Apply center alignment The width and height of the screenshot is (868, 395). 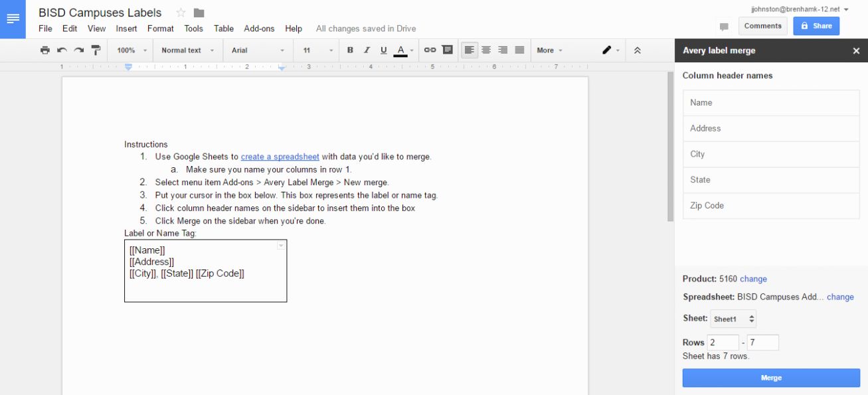(486, 50)
